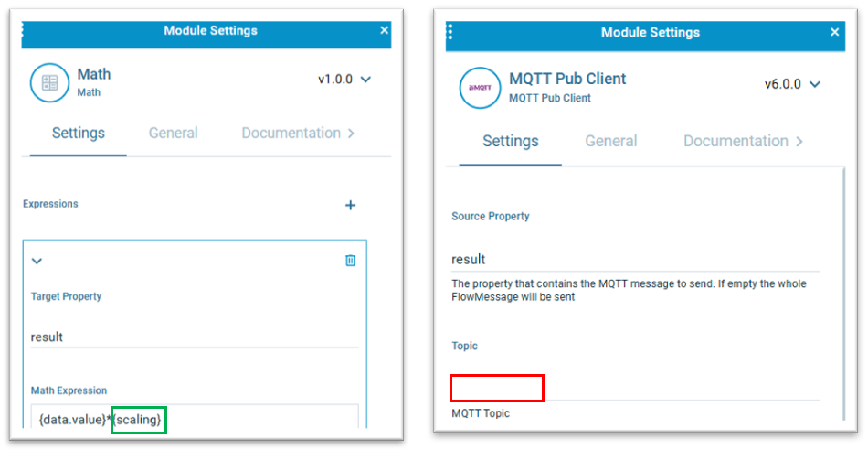The height and width of the screenshot is (449, 868).
Task: Open the MQTT v6.0.0 version dropdown
Action: click(792, 84)
